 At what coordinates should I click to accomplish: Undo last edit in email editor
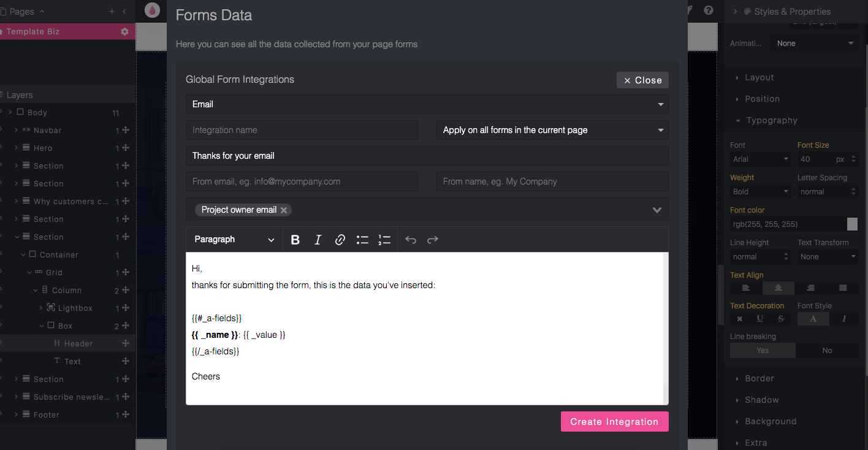tap(411, 240)
